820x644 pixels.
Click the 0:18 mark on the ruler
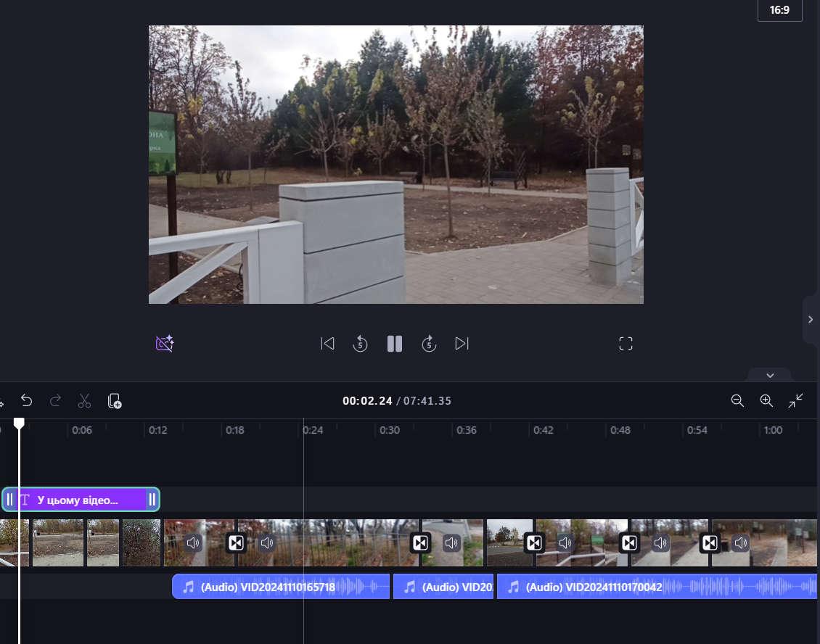click(x=235, y=430)
